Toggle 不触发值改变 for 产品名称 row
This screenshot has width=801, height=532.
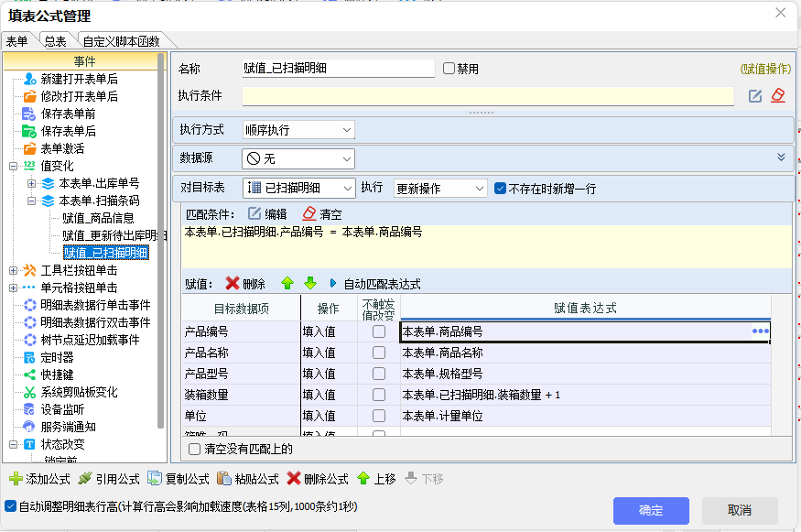(379, 353)
